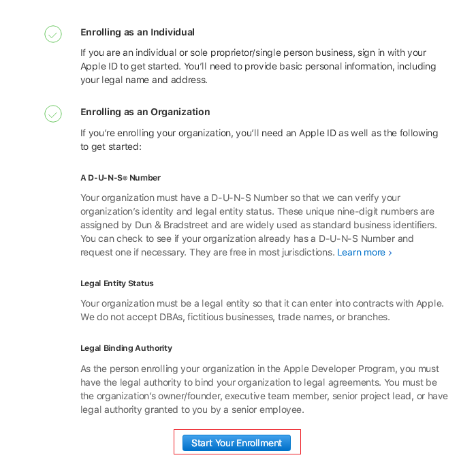Click the green checkmark beside Enrolling as an Organization
The height and width of the screenshot is (464, 476).
[x=53, y=114]
